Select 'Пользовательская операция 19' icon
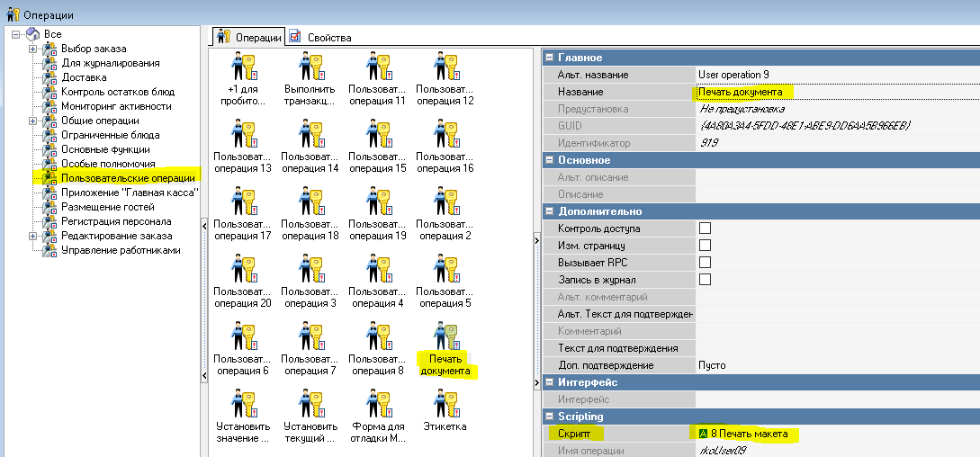 (x=377, y=202)
